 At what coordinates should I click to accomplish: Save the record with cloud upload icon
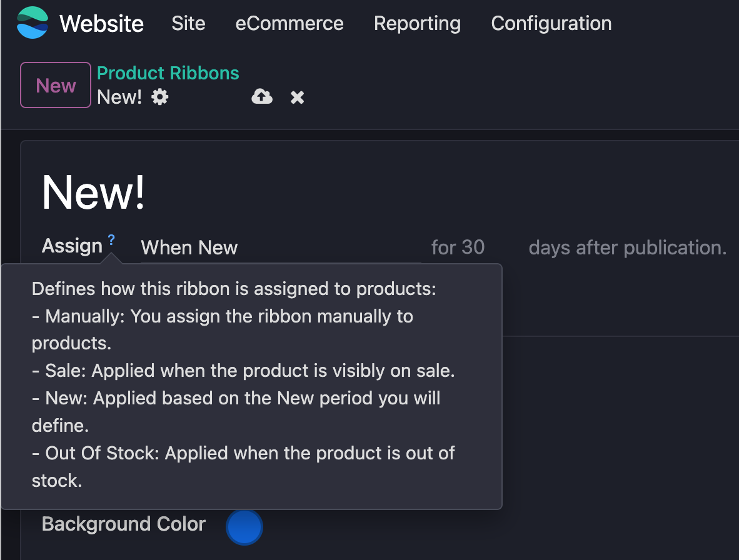click(262, 97)
